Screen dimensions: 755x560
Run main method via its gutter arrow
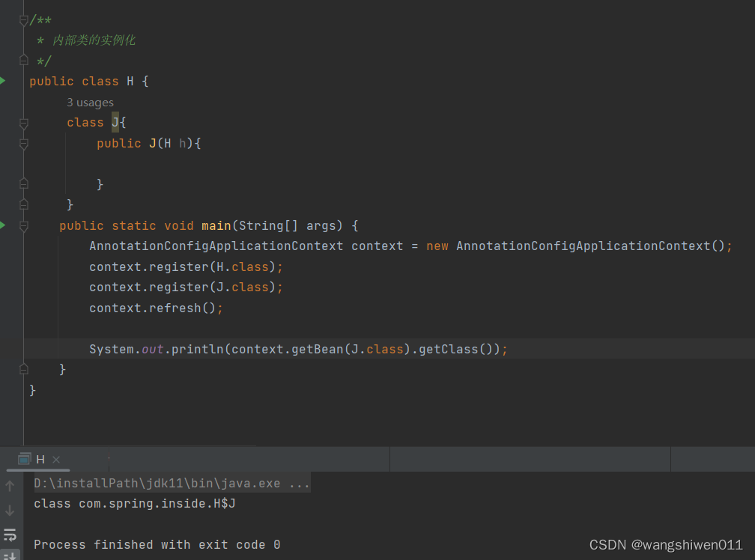[x=2, y=225]
